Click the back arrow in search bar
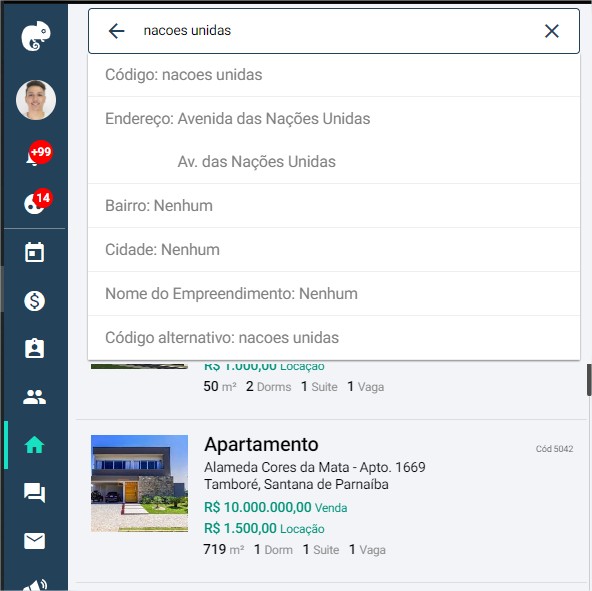 tap(116, 31)
